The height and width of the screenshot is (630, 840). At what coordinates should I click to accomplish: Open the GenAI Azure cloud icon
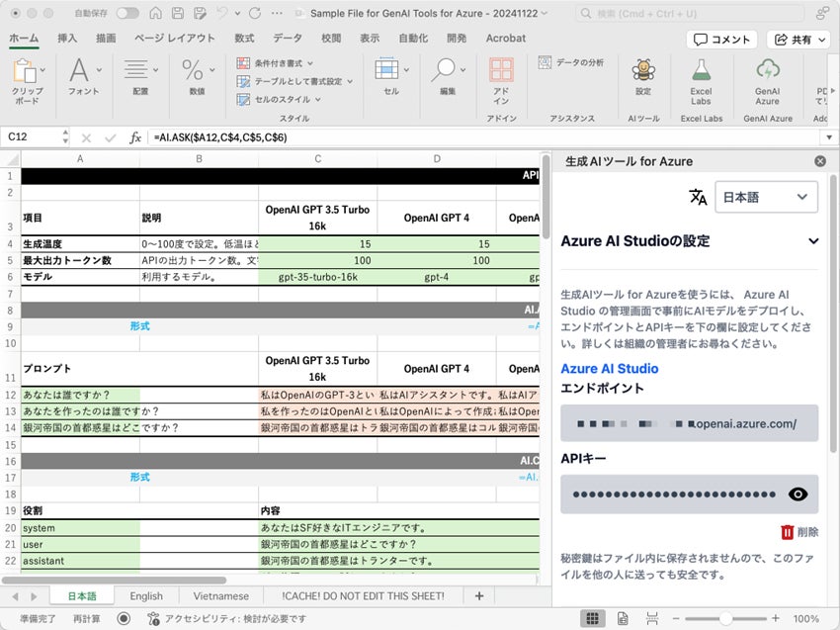coord(768,69)
